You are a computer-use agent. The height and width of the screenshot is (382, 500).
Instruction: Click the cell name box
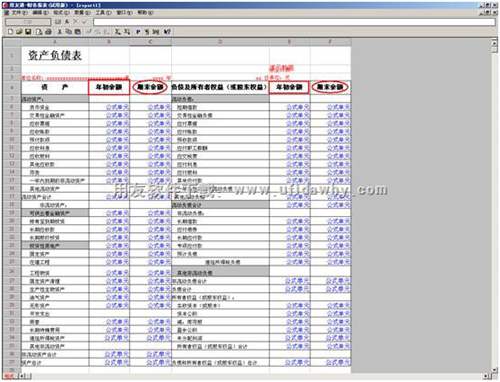coord(28,22)
